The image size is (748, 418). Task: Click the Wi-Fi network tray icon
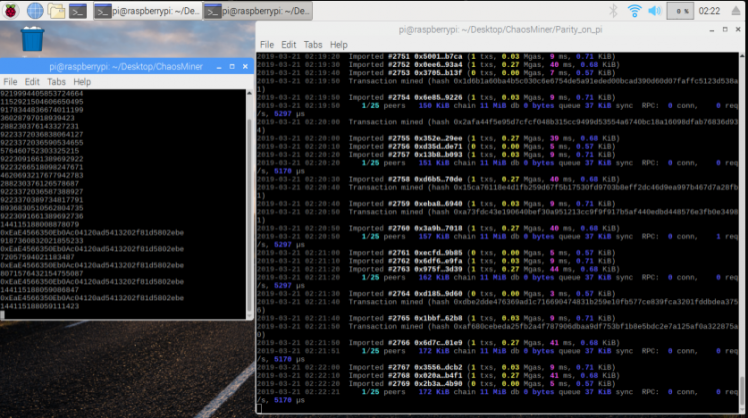[x=634, y=11]
